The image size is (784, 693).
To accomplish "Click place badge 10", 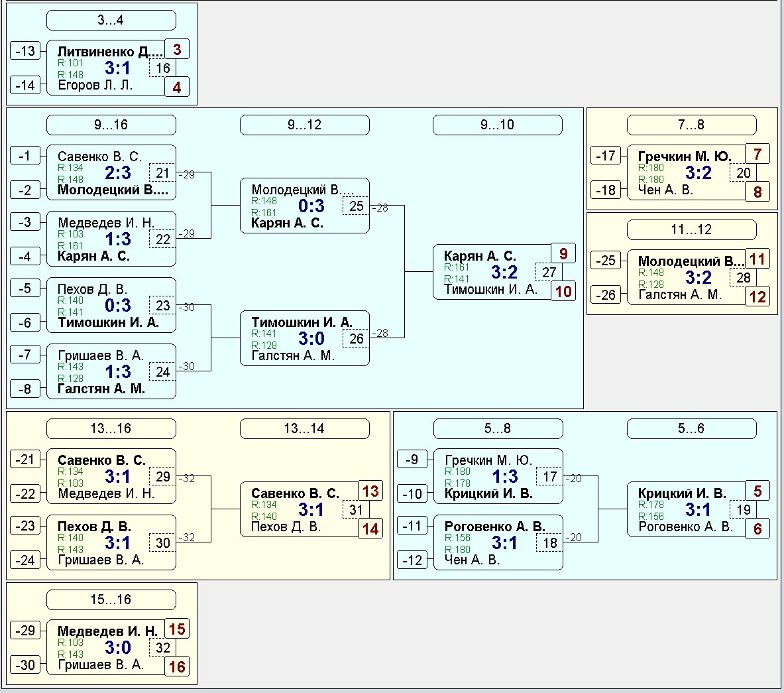I will click(563, 291).
